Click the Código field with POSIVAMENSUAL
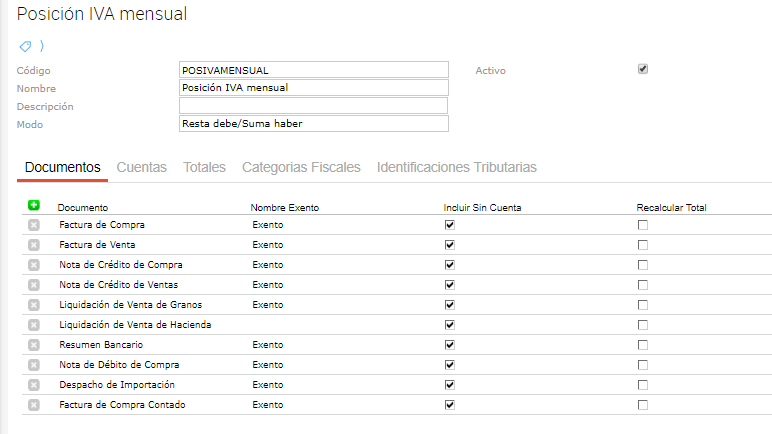This screenshot has width=772, height=434. click(x=313, y=70)
